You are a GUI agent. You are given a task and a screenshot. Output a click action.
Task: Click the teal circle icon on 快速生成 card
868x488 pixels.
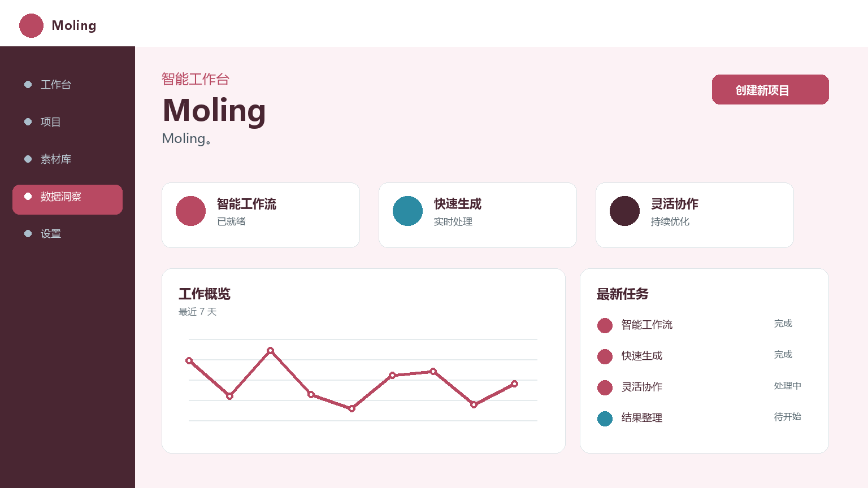[x=407, y=211]
